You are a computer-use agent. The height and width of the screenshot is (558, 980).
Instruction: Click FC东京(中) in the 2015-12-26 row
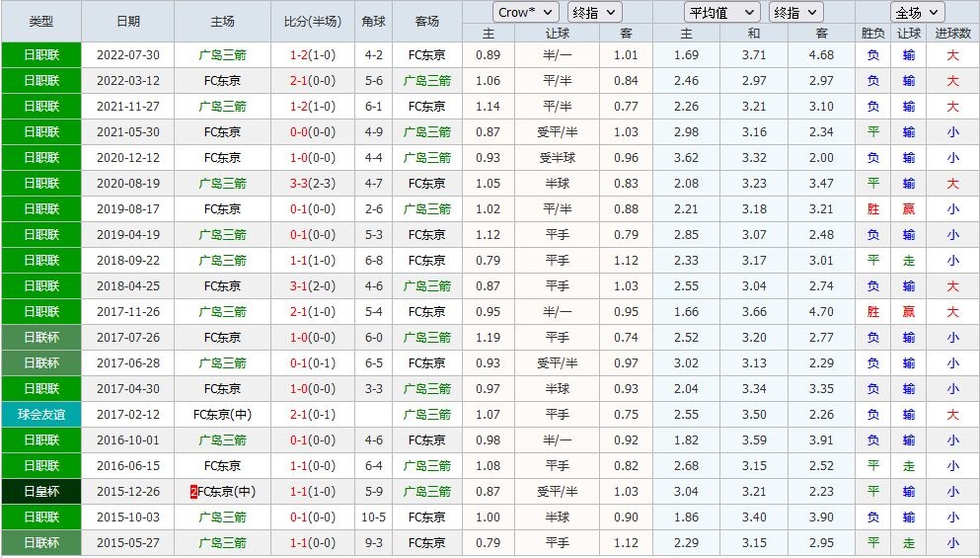(226, 492)
